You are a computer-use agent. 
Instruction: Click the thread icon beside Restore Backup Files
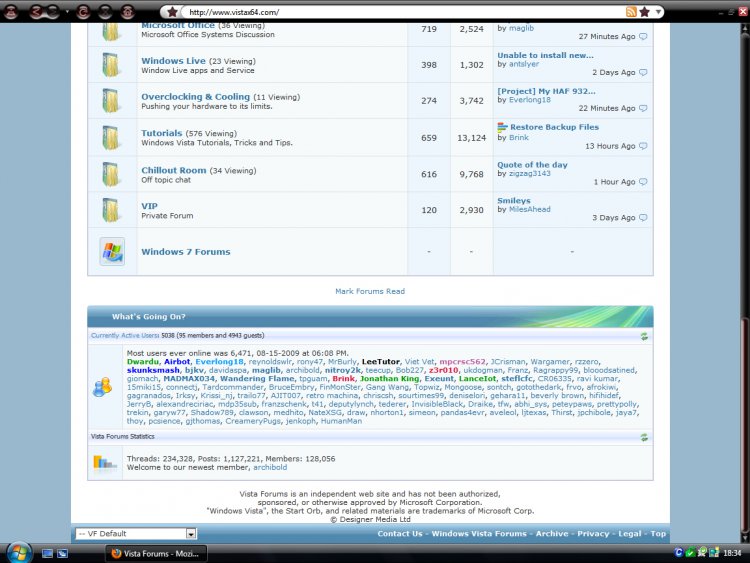(x=502, y=127)
